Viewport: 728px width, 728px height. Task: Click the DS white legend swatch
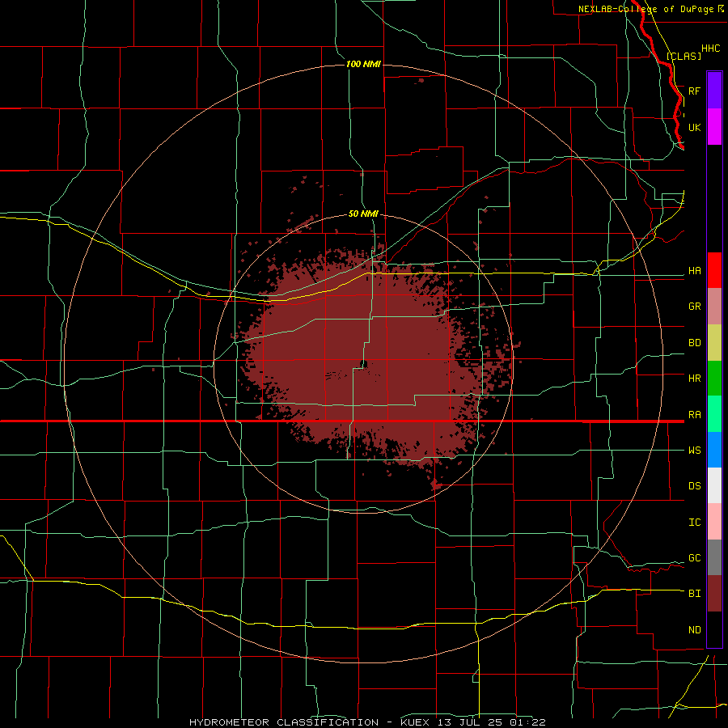pos(714,485)
